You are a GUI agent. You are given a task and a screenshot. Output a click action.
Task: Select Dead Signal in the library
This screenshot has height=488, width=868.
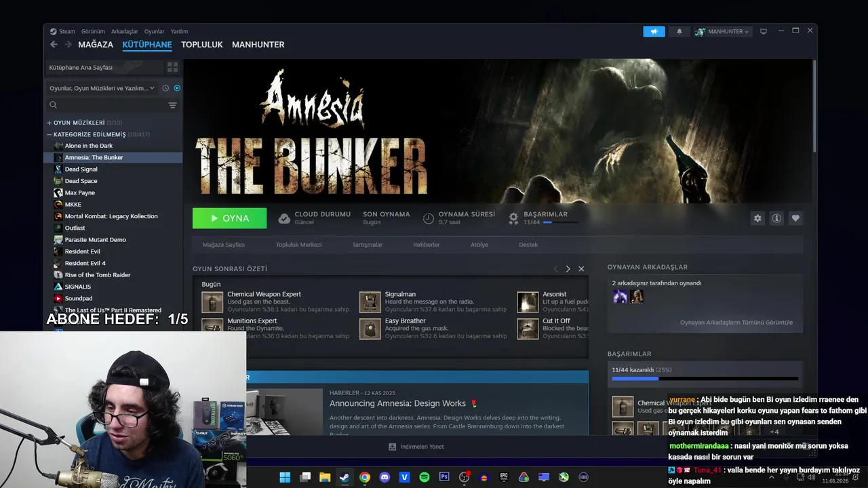[x=81, y=169]
